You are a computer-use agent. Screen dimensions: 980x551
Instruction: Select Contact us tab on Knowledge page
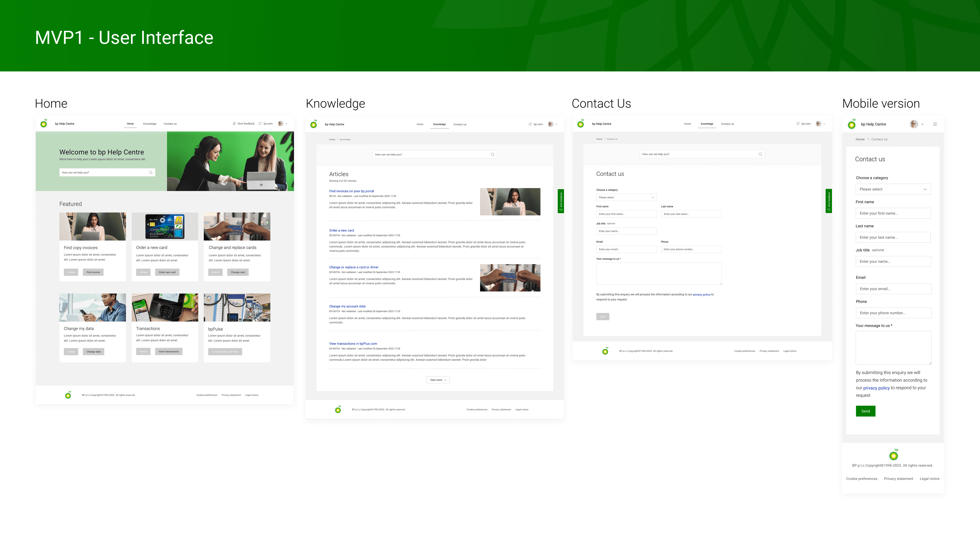click(460, 124)
